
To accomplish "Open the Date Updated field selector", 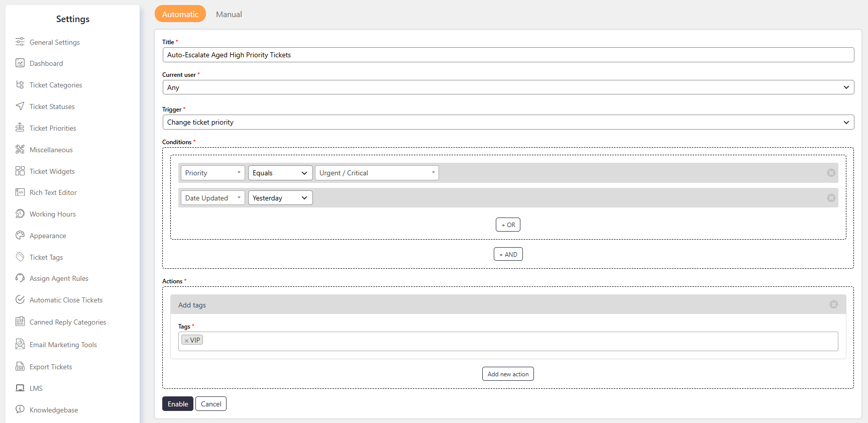I will 213,198.
